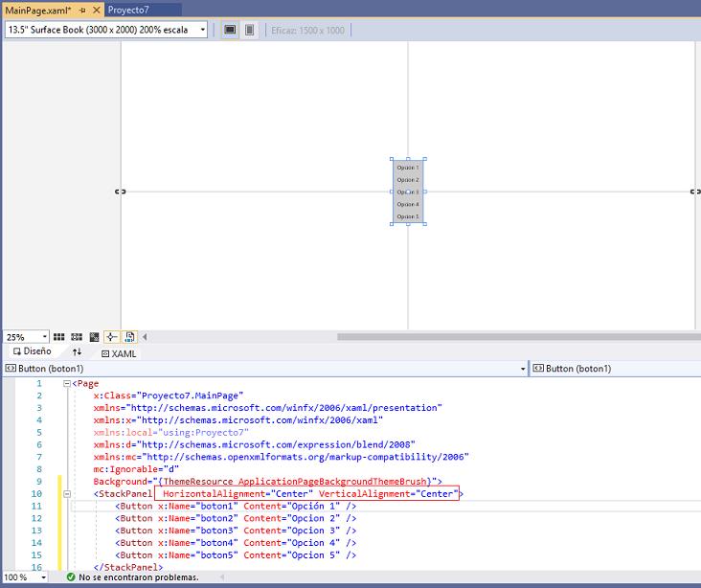Select portrait orientation icon
This screenshot has height=588, width=701.
249,30
